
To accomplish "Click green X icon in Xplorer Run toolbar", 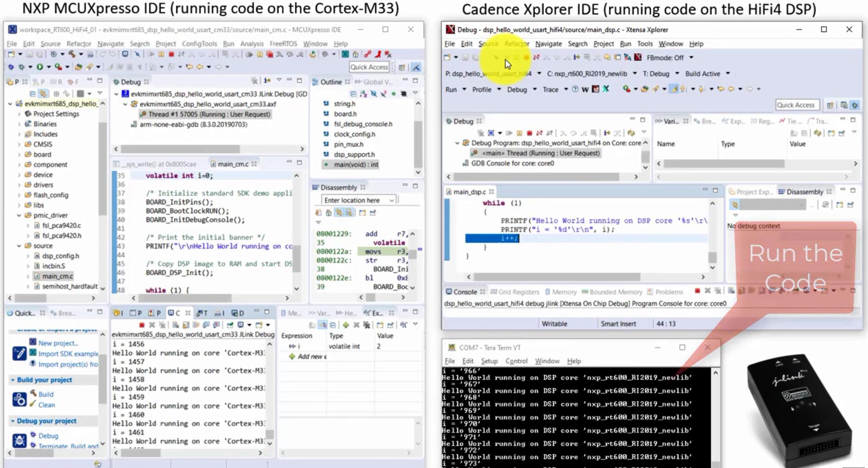I will pyautogui.click(x=606, y=89).
